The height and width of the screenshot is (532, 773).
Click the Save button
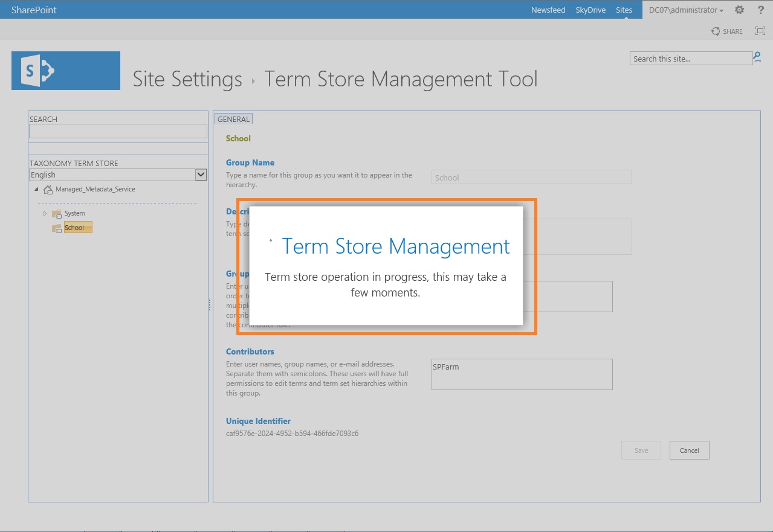coord(641,450)
